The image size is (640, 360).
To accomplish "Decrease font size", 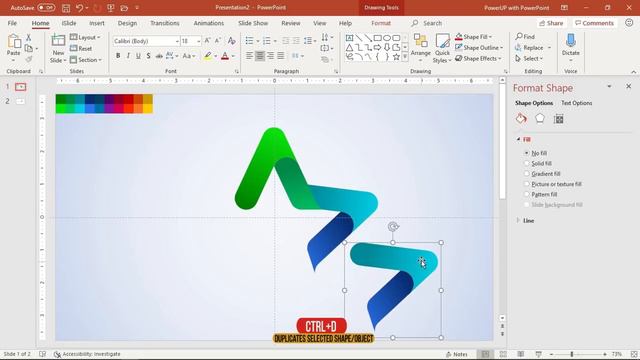I will [218, 41].
